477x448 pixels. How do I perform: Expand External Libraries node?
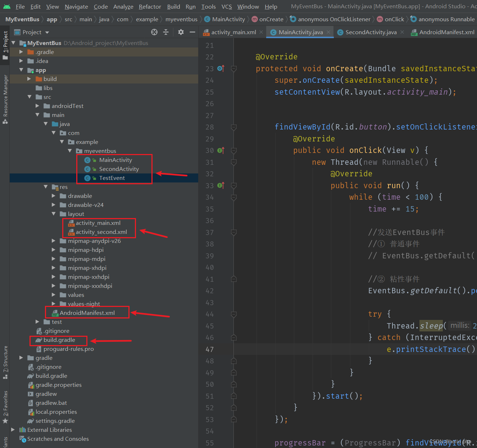click(13, 430)
